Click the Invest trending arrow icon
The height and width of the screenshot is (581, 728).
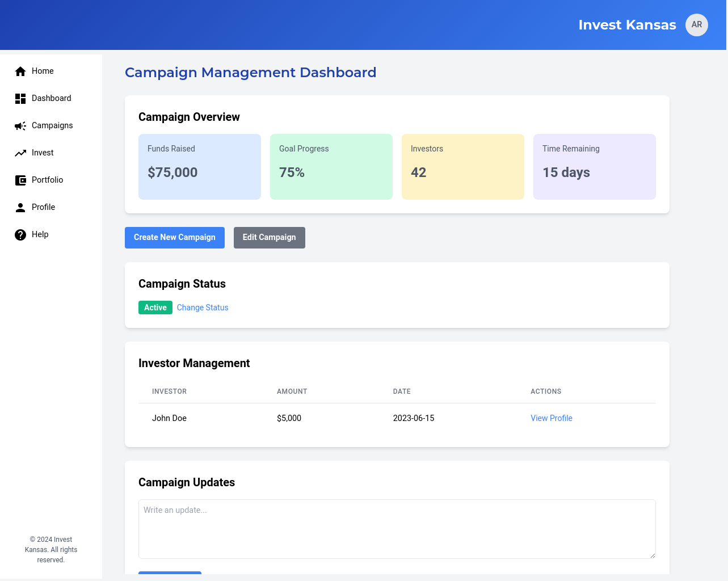[x=20, y=153]
